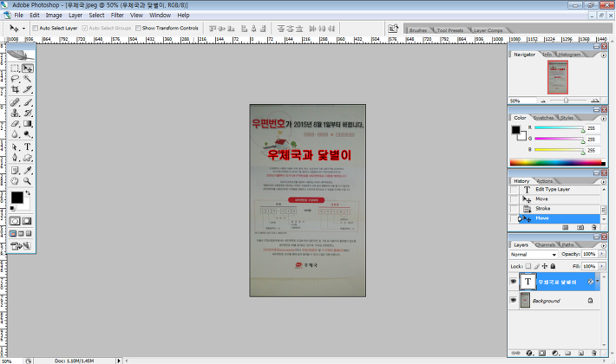Select the Clone Stamp tool
The width and height of the screenshot is (616, 364).
[x=15, y=113]
